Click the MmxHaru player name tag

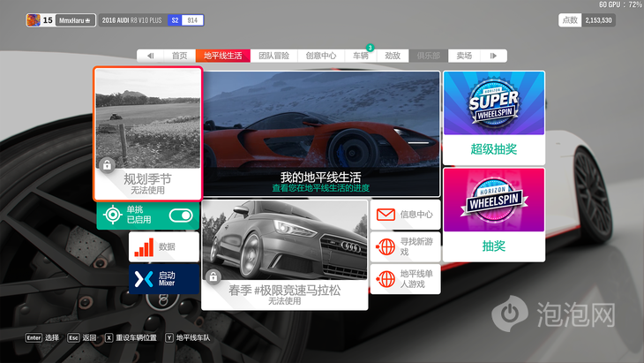point(74,20)
